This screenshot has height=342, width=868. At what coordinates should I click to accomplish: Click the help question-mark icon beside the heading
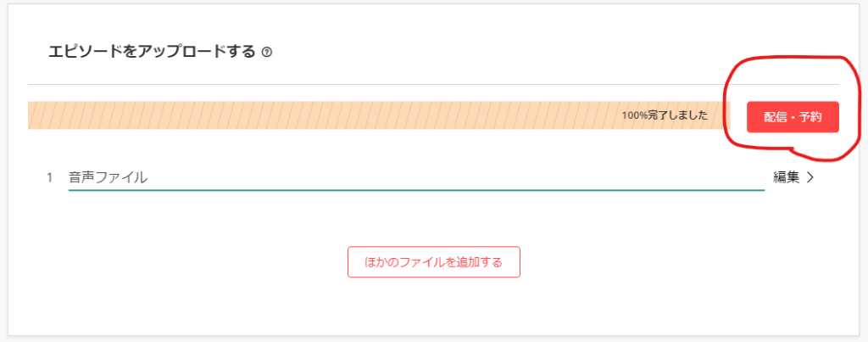(267, 53)
